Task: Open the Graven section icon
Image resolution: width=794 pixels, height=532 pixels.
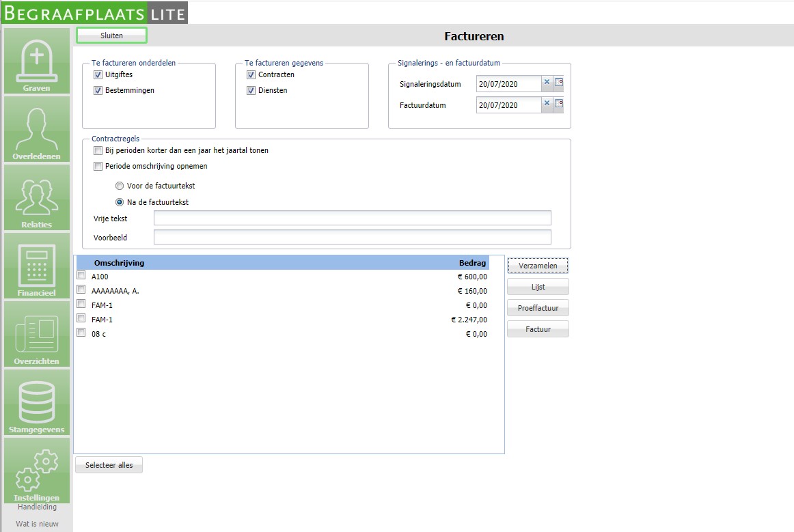Action: point(36,61)
